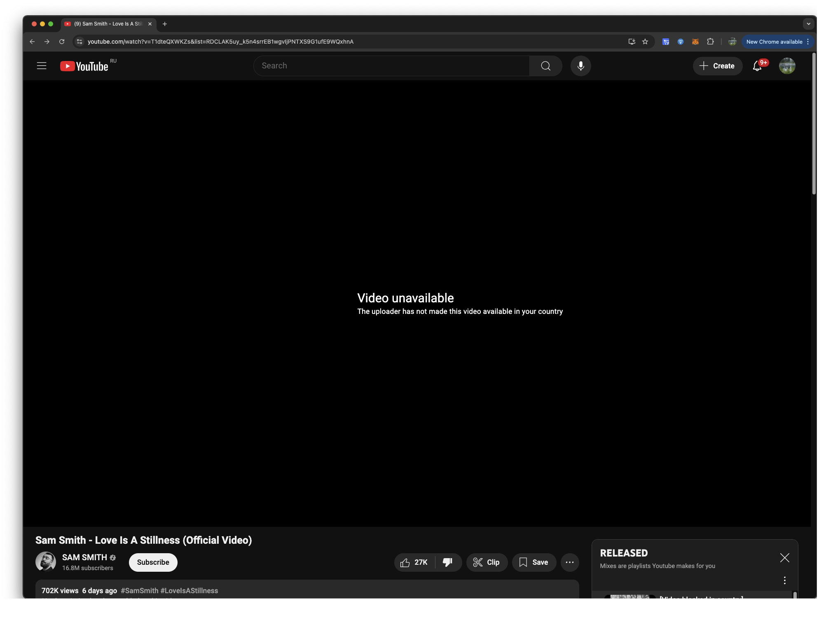
Task: Click into the YouTube Search field
Action: (x=391, y=66)
